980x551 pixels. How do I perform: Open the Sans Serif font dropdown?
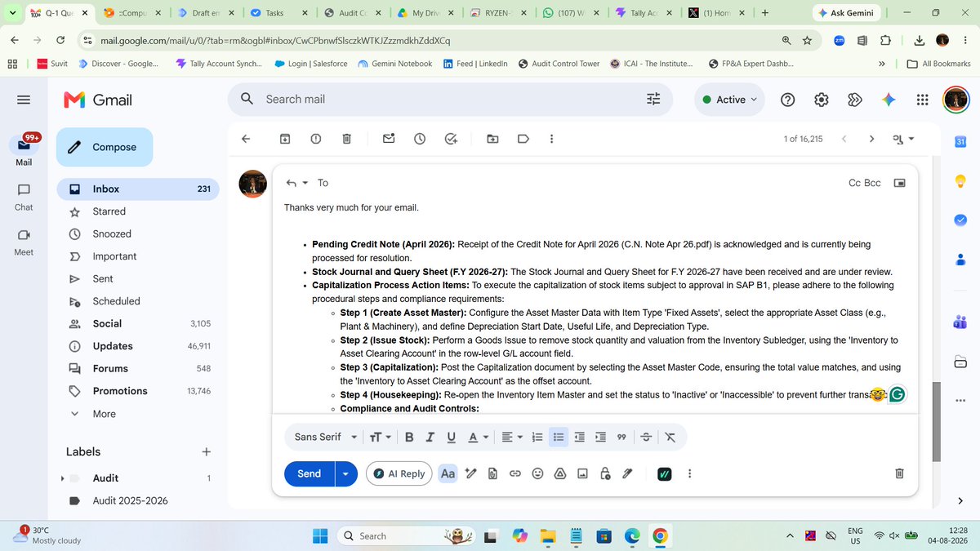pos(325,437)
